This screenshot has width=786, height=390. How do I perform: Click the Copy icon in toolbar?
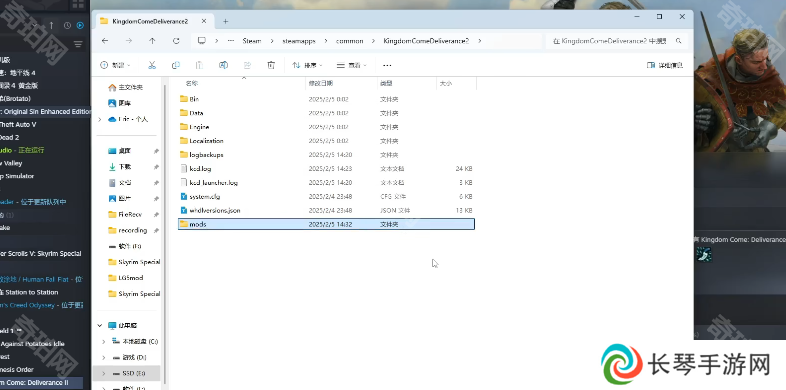coord(176,65)
